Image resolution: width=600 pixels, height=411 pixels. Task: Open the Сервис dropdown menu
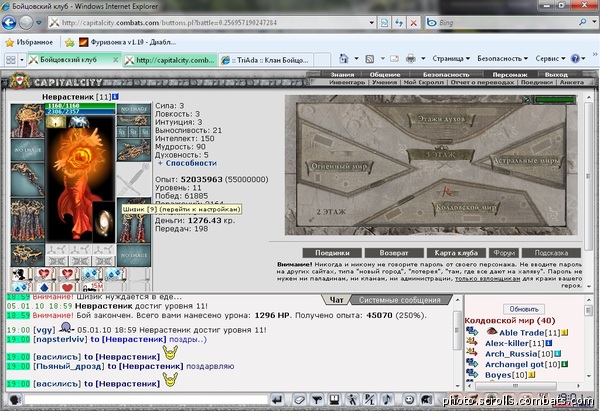(550, 59)
